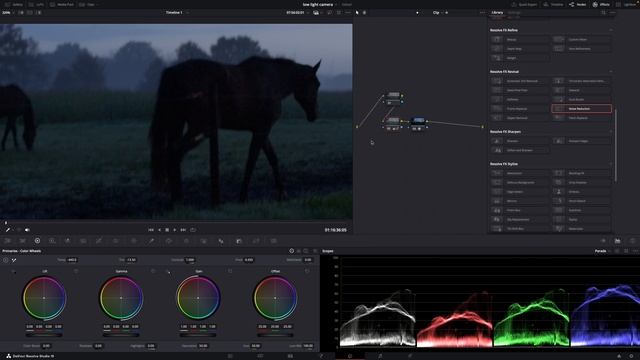Go to the Fairlight page
This screenshot has height=360, width=640.
(x=380, y=356)
